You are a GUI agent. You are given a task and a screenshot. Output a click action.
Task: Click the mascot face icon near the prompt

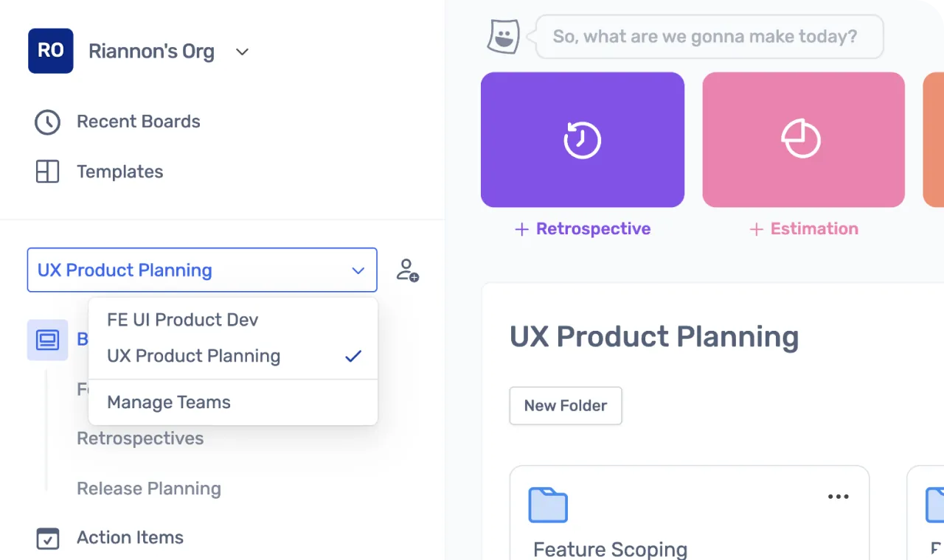tap(503, 35)
